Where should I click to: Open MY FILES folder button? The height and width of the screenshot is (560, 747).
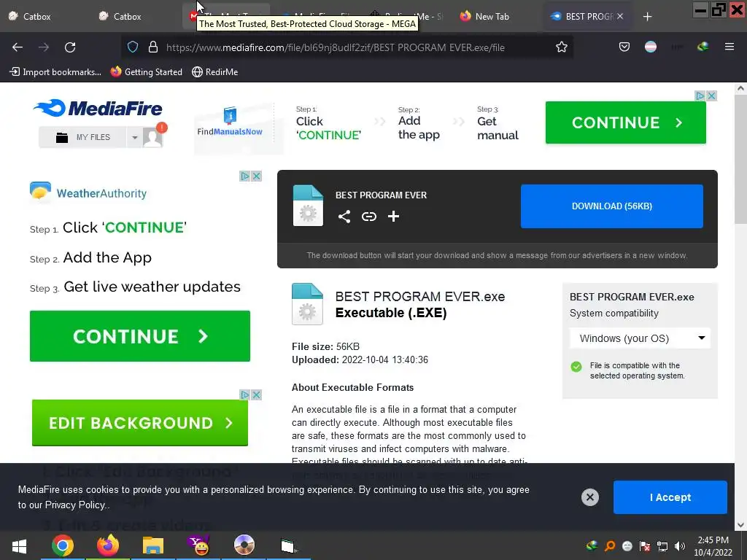click(83, 137)
